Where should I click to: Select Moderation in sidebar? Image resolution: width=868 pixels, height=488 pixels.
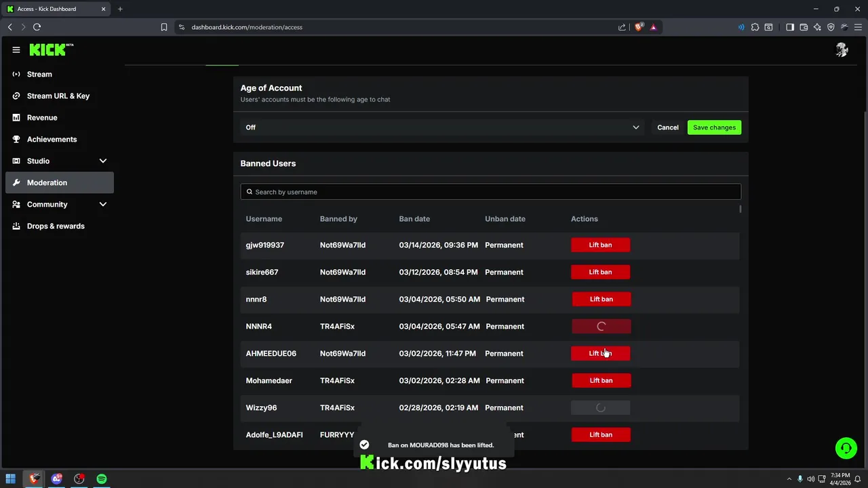point(60,182)
